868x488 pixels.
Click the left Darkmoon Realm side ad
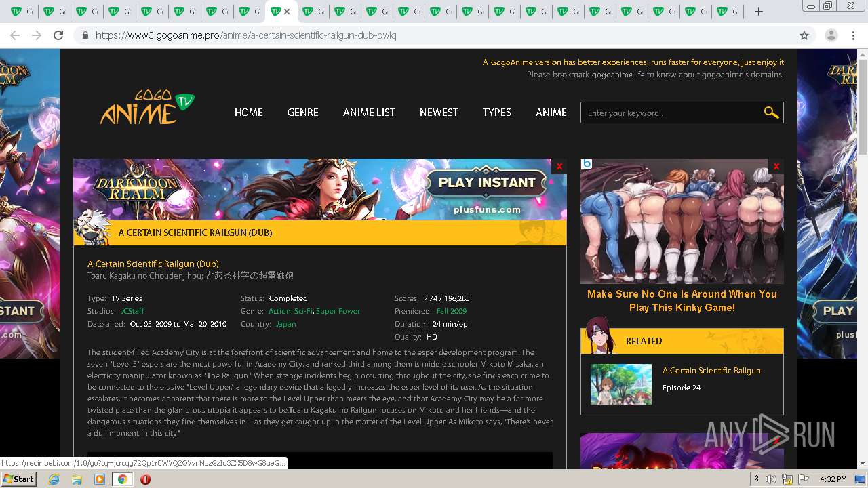[29, 203]
